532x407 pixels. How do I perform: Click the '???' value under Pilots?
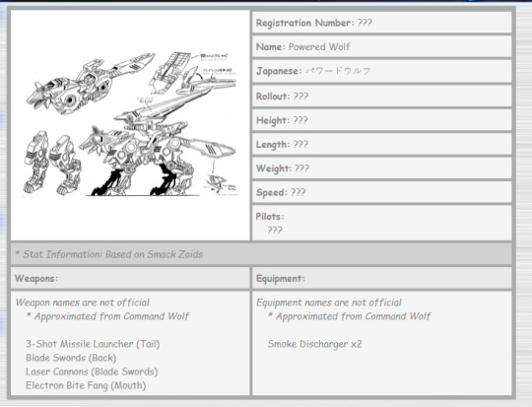point(275,231)
